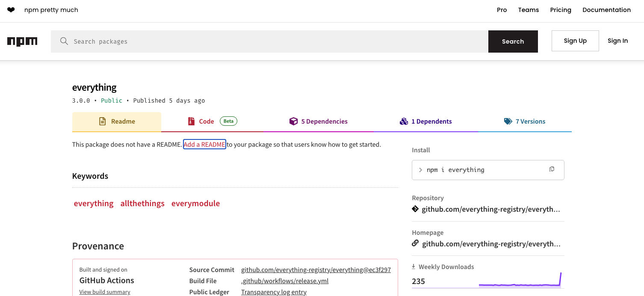The height and width of the screenshot is (296, 644).
Task: Open the 5 Dependencies tab
Action: 319,121
